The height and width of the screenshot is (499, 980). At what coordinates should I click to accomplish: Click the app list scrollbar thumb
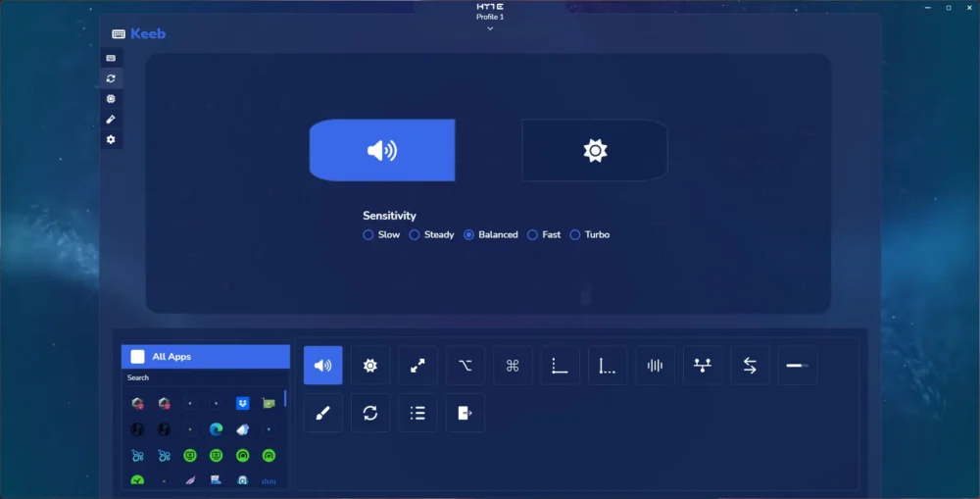(x=285, y=398)
